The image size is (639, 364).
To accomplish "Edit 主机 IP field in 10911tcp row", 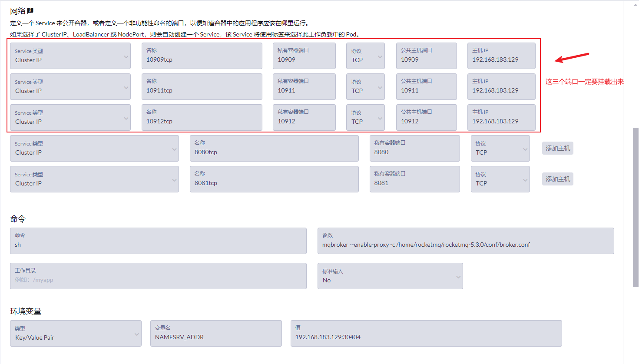I will (501, 86).
